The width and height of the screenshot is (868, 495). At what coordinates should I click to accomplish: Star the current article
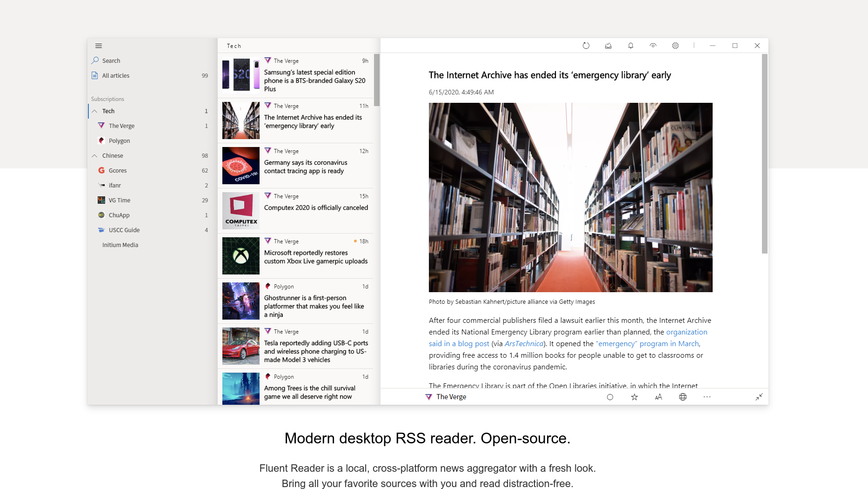[x=634, y=397]
